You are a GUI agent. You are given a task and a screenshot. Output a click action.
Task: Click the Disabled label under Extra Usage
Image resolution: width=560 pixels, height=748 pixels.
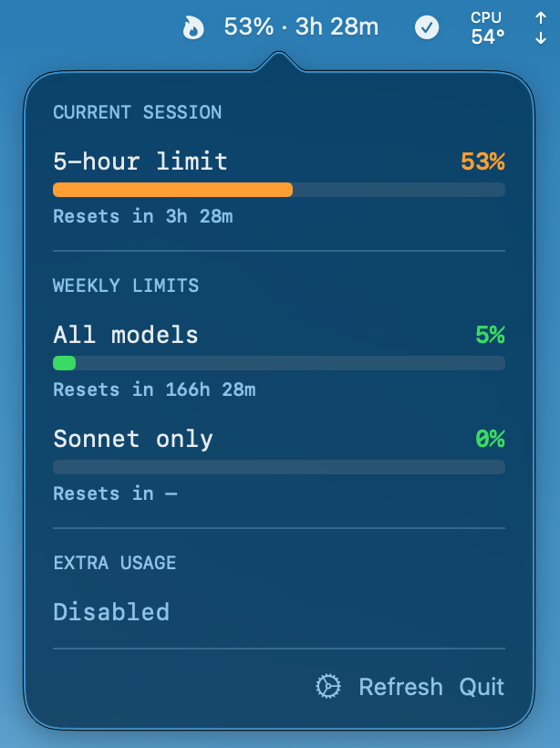click(111, 612)
